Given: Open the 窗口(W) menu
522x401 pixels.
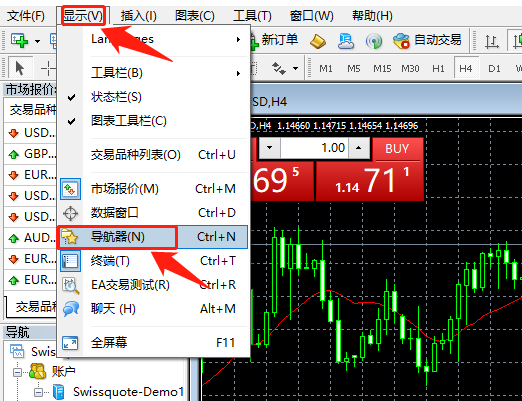Looking at the screenshot, I should [311, 16].
